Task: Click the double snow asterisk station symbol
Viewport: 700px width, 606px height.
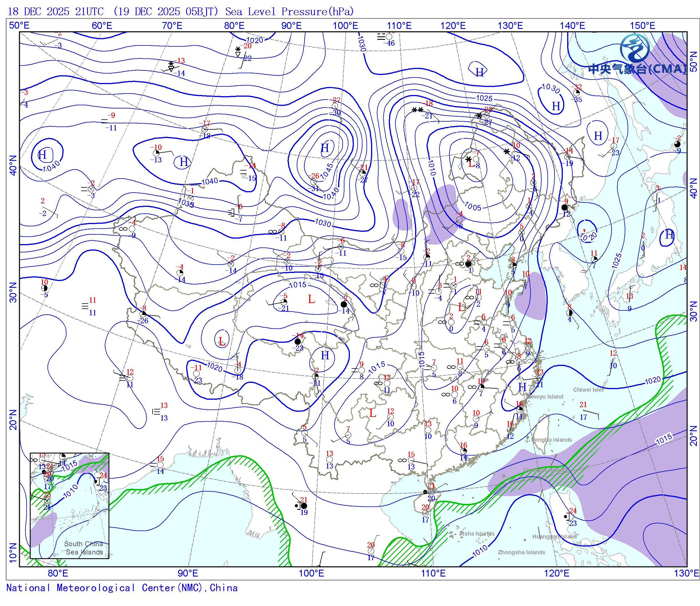Action: 417,110
